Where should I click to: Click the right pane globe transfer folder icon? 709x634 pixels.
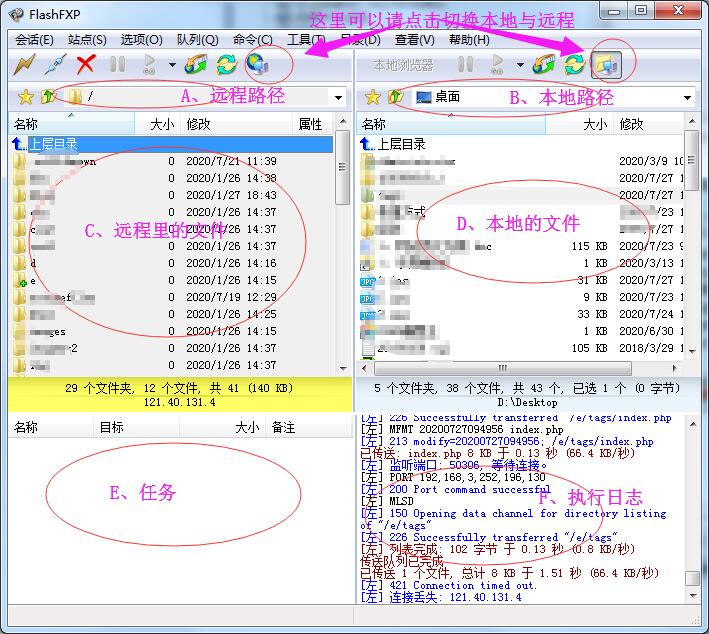544,64
